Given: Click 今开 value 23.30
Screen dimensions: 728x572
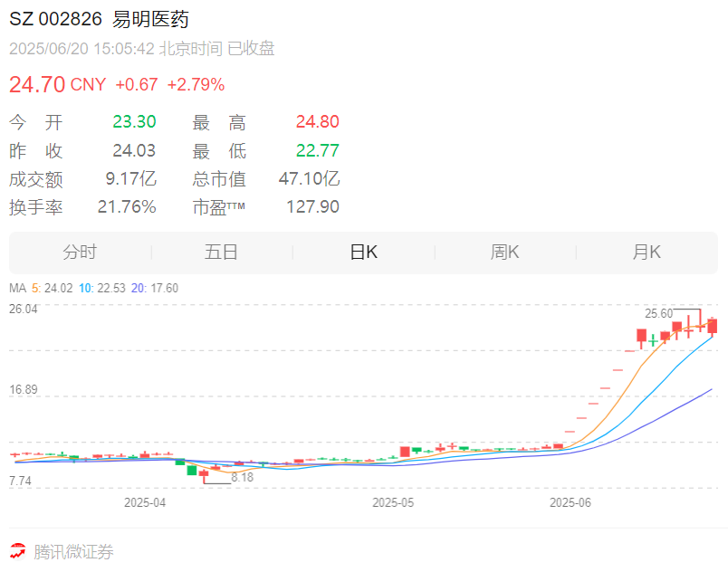Looking at the screenshot, I should click(x=134, y=122).
